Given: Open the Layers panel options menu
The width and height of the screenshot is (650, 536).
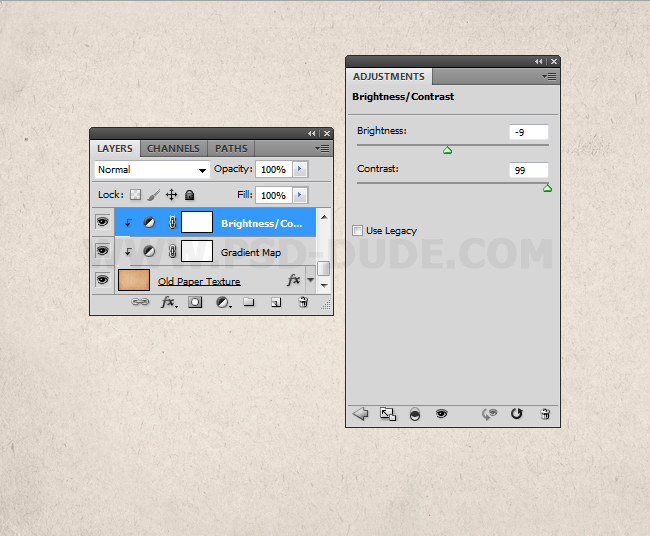Looking at the screenshot, I should pyautogui.click(x=322, y=148).
